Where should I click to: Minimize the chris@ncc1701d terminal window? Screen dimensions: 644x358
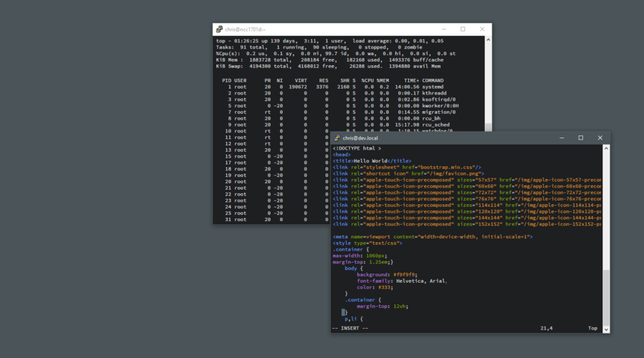coord(443,29)
